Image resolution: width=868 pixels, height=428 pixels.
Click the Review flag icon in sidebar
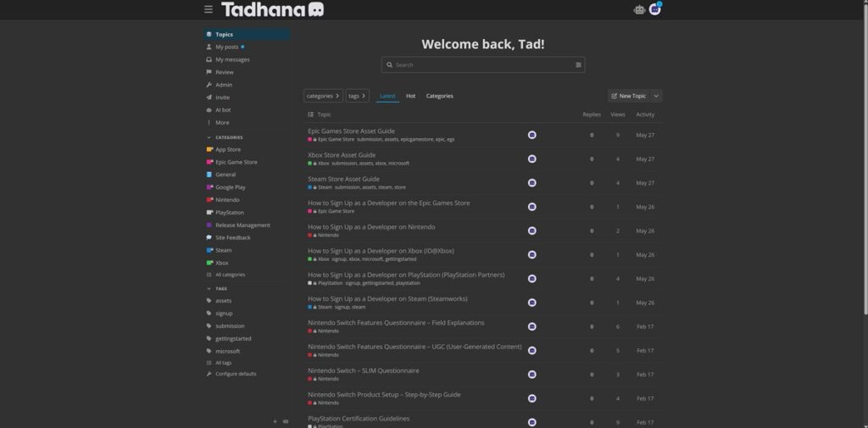click(209, 72)
